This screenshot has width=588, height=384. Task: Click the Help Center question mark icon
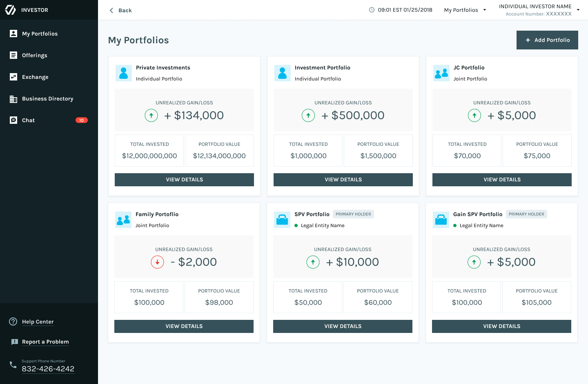click(13, 321)
